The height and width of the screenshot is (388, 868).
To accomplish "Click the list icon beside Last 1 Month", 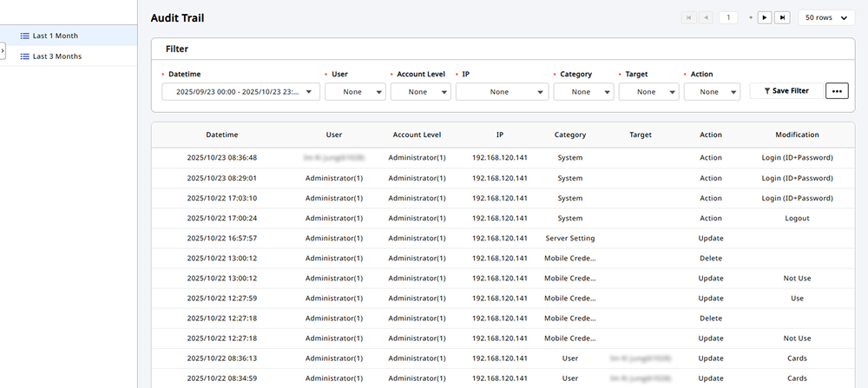I will click(x=25, y=36).
